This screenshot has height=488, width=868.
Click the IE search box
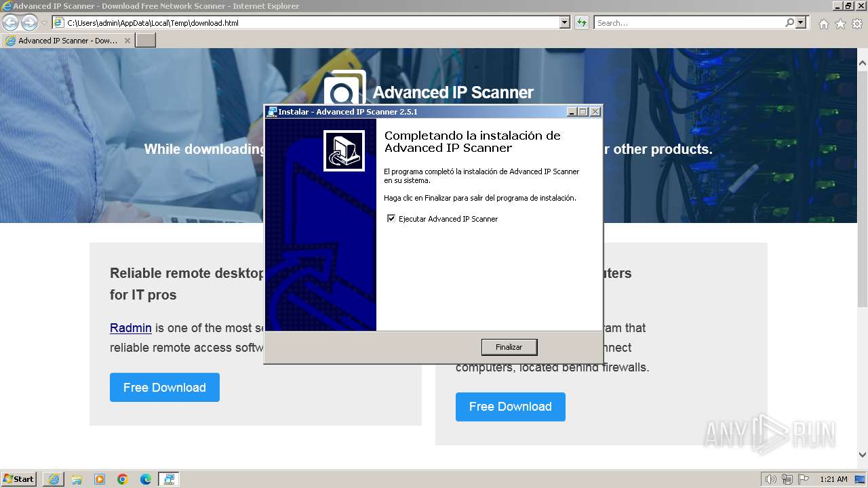click(689, 22)
